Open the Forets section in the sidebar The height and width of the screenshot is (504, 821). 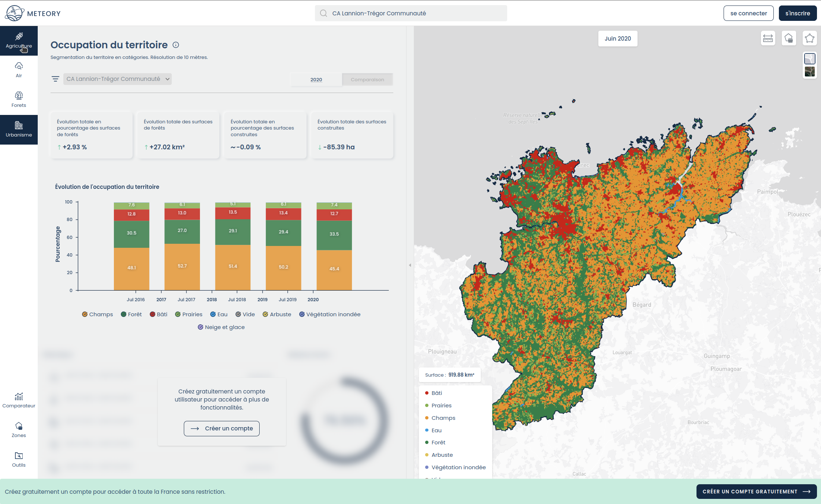point(19,100)
